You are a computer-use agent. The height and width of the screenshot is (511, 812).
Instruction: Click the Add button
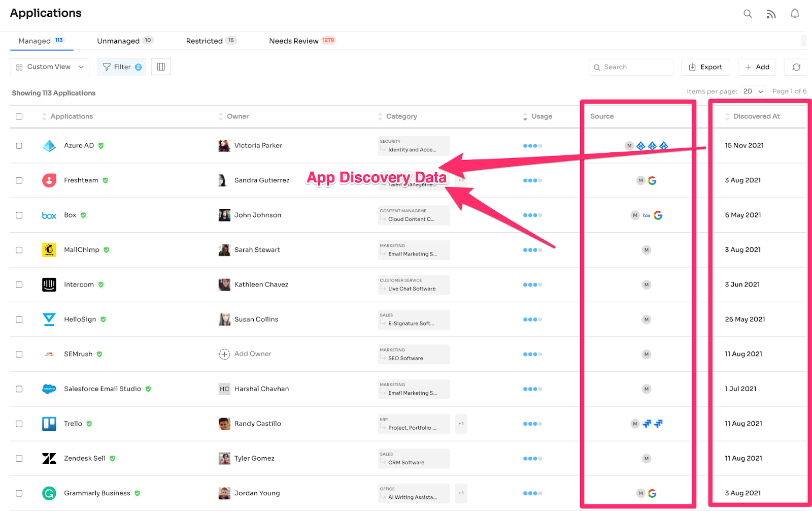tap(757, 67)
